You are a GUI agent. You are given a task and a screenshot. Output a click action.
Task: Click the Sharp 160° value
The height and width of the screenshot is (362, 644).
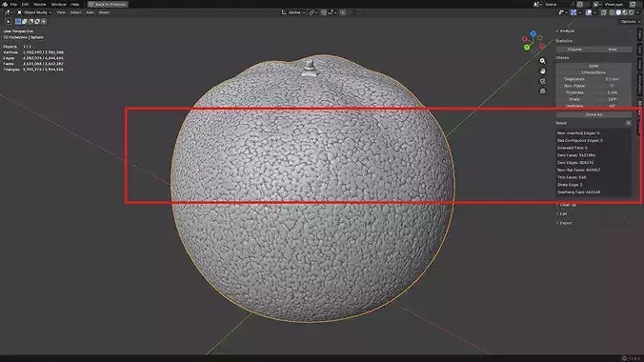coord(613,99)
